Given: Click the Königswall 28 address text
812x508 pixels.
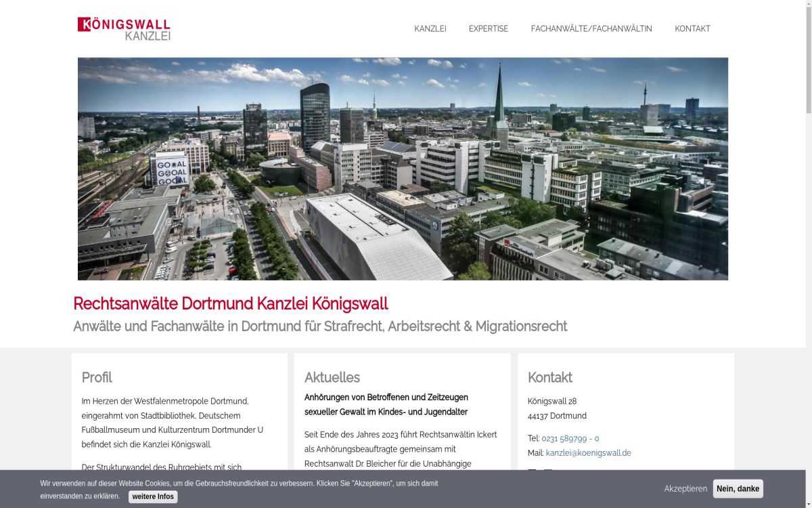Looking at the screenshot, I should (552, 401).
